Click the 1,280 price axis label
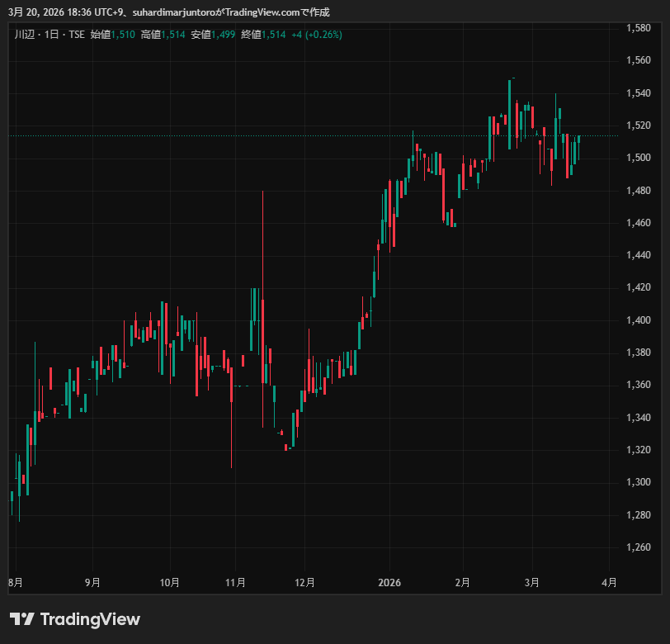 click(639, 515)
